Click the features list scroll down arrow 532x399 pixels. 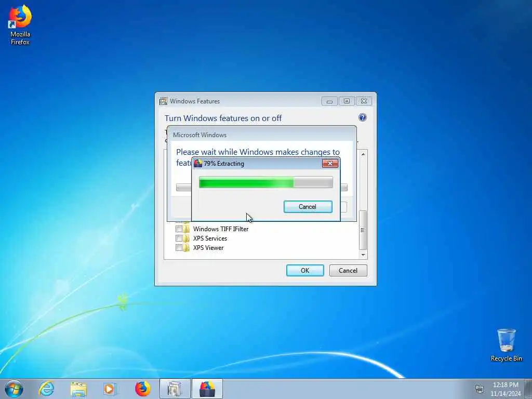click(x=363, y=255)
